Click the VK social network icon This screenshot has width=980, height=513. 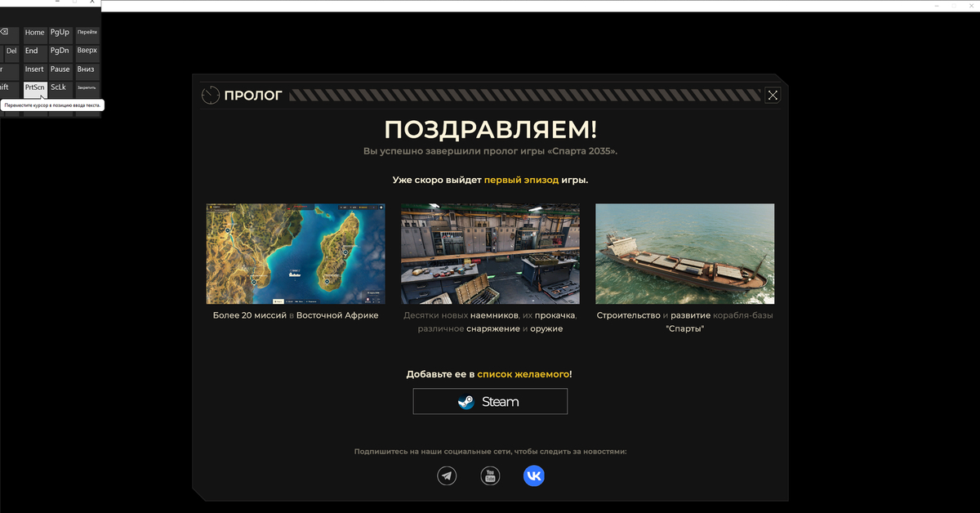coord(533,475)
